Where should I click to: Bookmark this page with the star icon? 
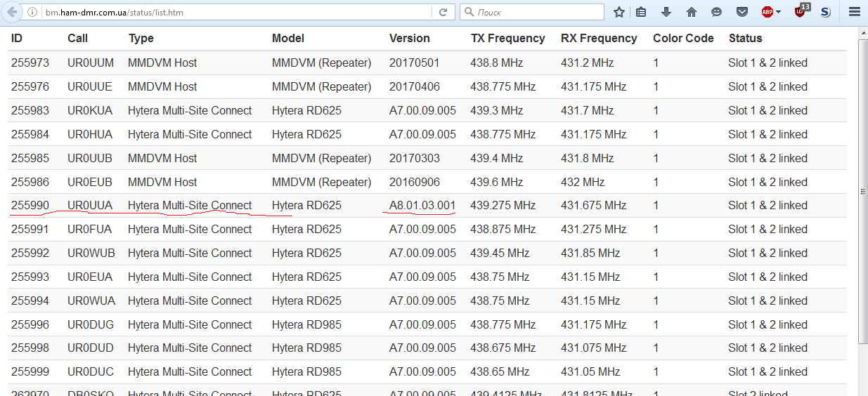click(619, 12)
